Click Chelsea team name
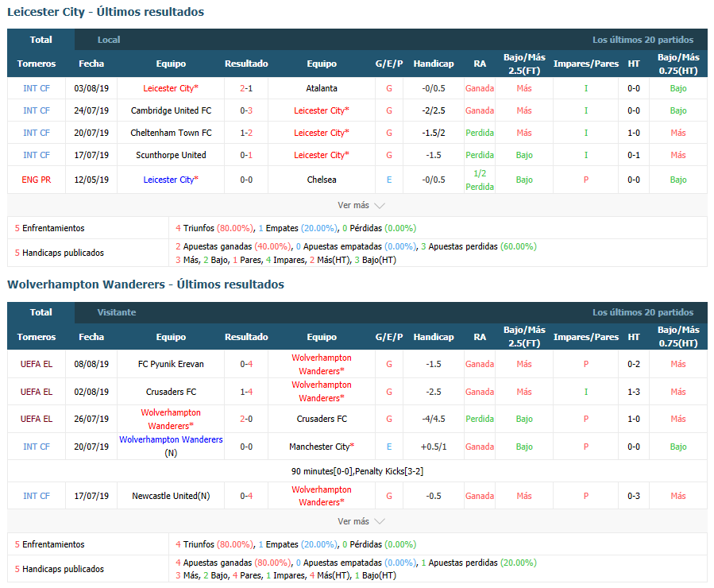This screenshot has width=714, height=588. click(322, 180)
